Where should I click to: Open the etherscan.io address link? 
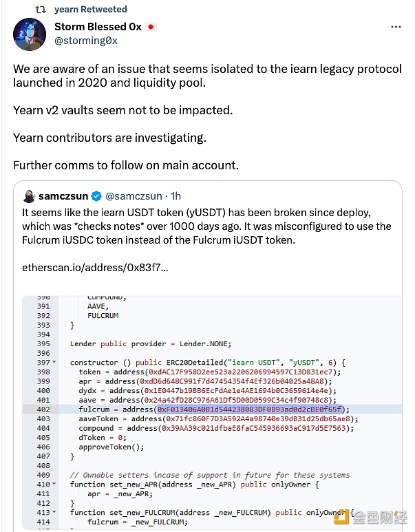pyautogui.click(x=96, y=266)
